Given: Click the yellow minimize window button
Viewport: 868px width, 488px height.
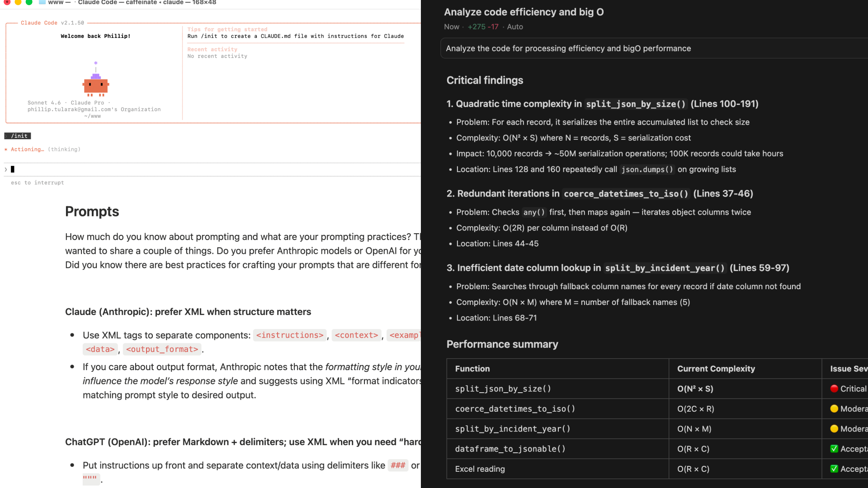Looking at the screenshot, I should [18, 2].
